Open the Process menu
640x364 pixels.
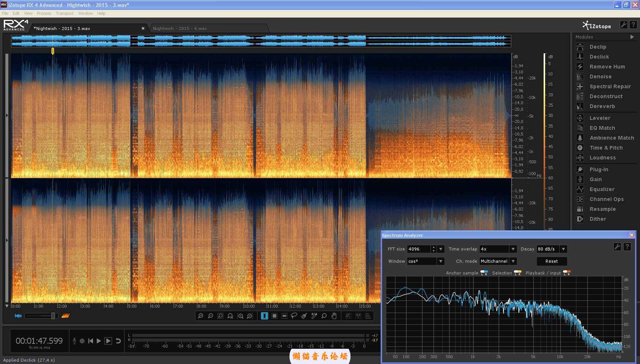point(44,13)
